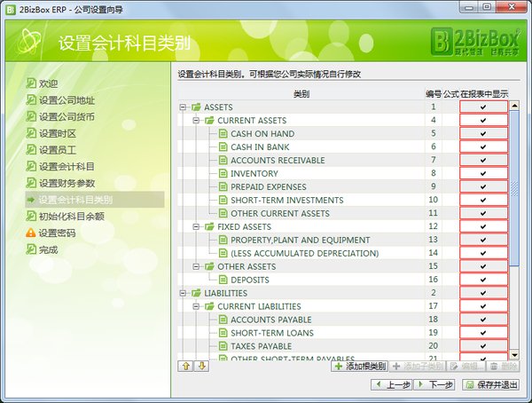Click the LIABILITIES folder icon
Screen dimensions: 532x403
coord(196,293)
